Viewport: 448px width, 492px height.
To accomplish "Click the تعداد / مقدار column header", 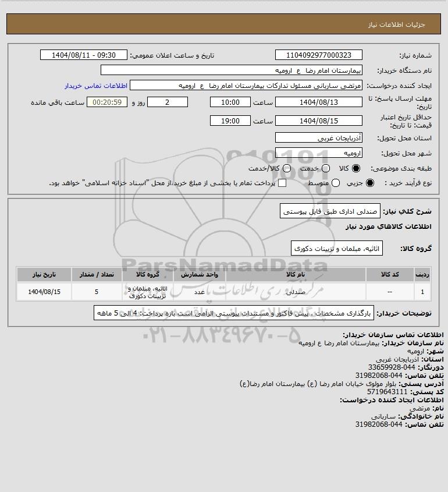I will [x=97, y=275].
